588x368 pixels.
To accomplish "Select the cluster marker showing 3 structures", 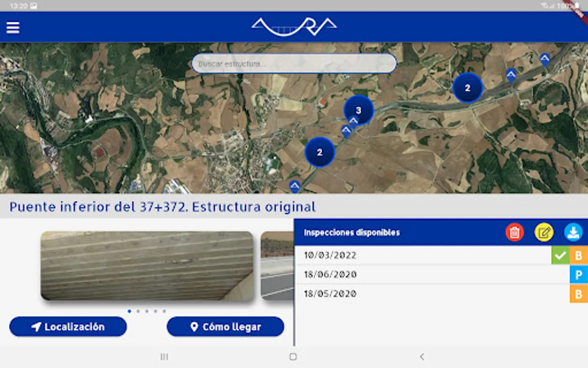I will 359,110.
